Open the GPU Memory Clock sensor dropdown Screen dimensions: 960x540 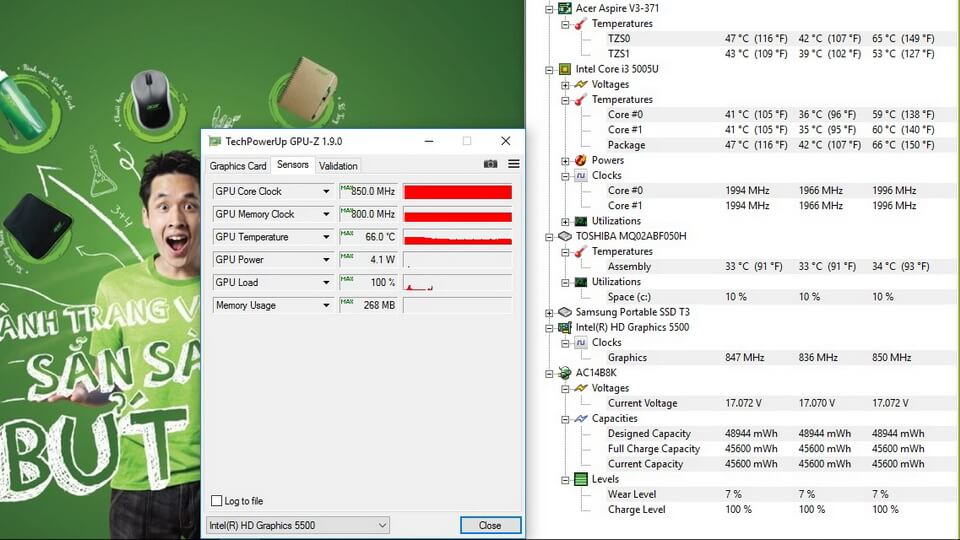click(x=326, y=214)
